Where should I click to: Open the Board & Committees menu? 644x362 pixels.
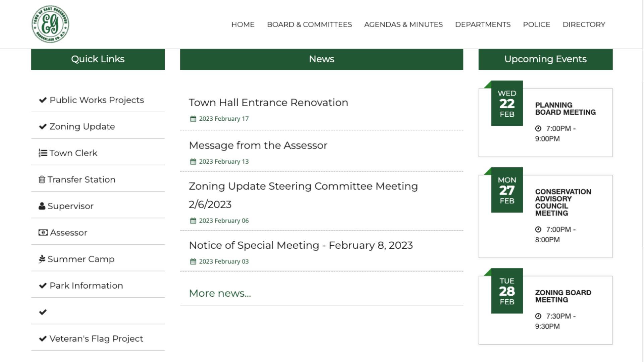(x=309, y=24)
